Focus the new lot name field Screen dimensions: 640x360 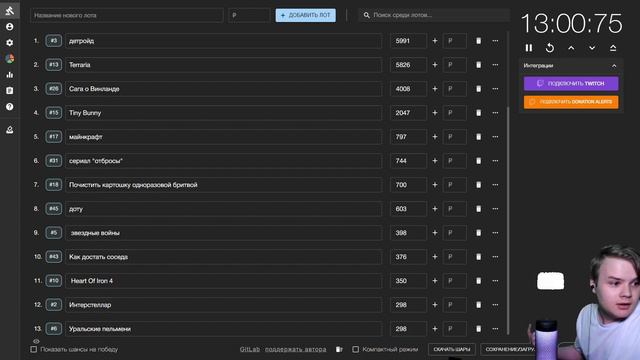coord(127,15)
